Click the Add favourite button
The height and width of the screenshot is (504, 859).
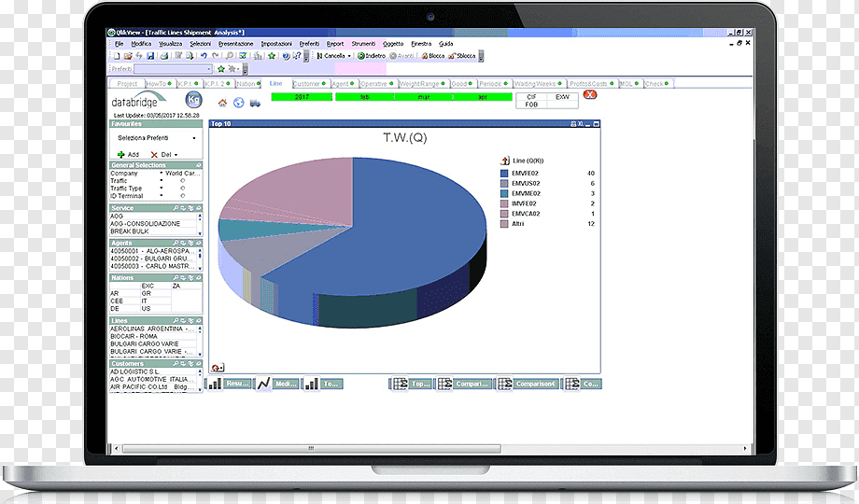(128, 155)
